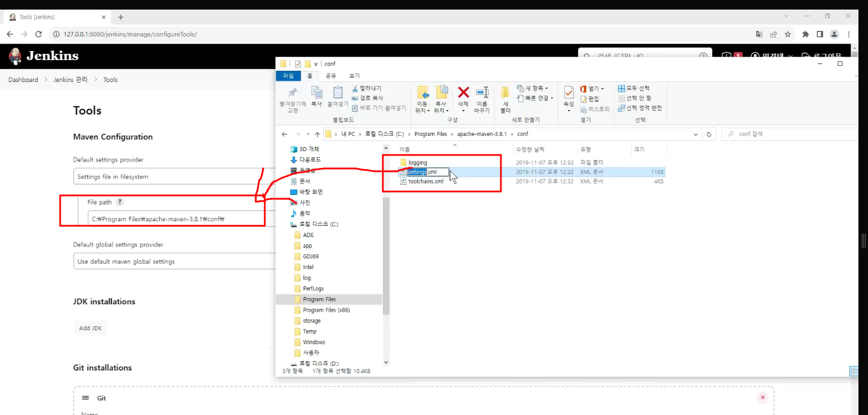This screenshot has width=868, height=415.
Task: Open the Jenkins 관리 breadcrumb link
Action: click(x=70, y=80)
